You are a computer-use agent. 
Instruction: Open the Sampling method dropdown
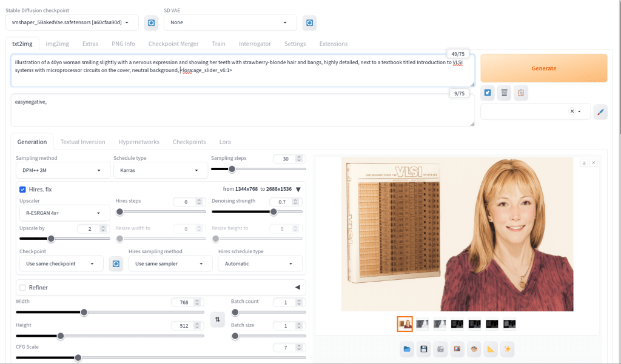pyautogui.click(x=63, y=170)
